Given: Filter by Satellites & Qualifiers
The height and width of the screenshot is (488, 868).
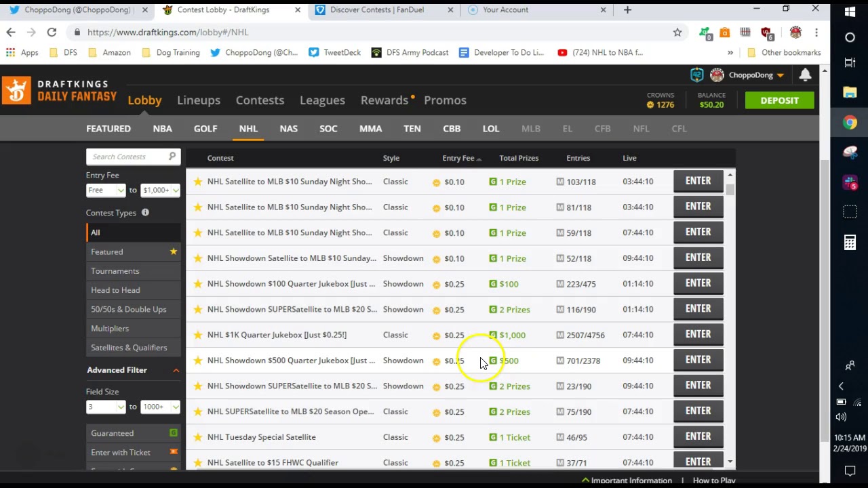Looking at the screenshot, I should tap(134, 348).
